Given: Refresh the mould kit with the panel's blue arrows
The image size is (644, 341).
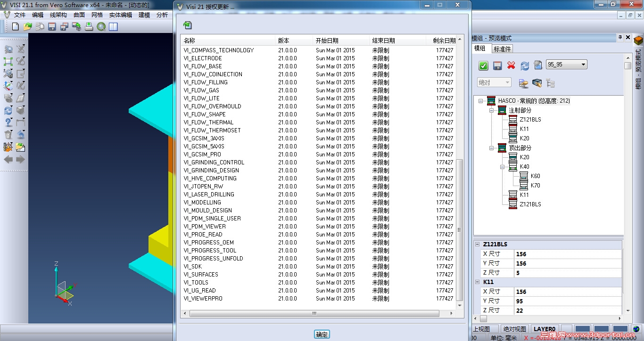Looking at the screenshot, I should point(525,65).
